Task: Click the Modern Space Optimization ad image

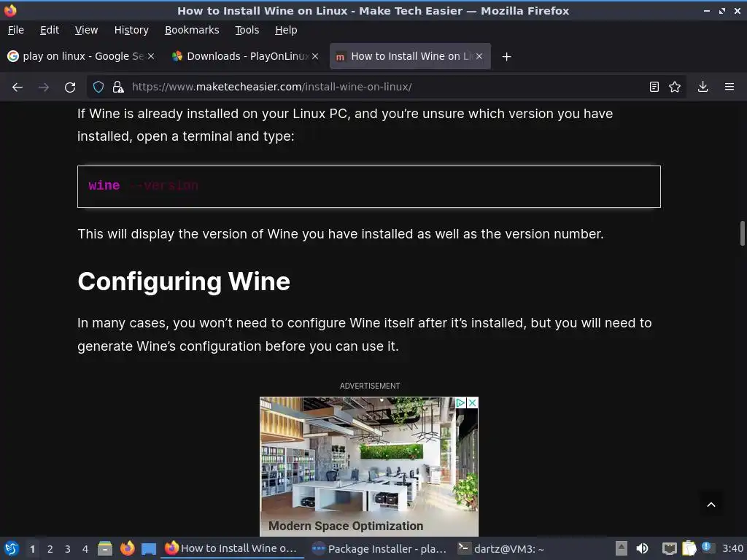Action: coord(368,467)
